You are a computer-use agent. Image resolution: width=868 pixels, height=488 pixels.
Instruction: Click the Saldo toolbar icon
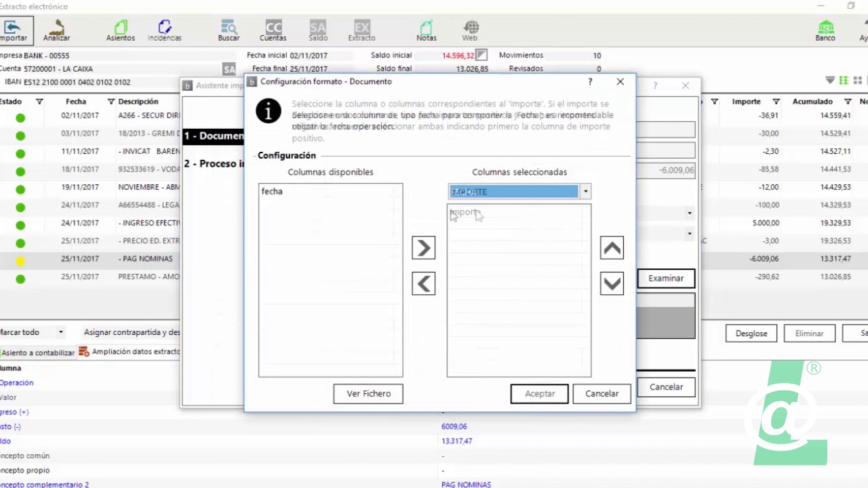318,30
